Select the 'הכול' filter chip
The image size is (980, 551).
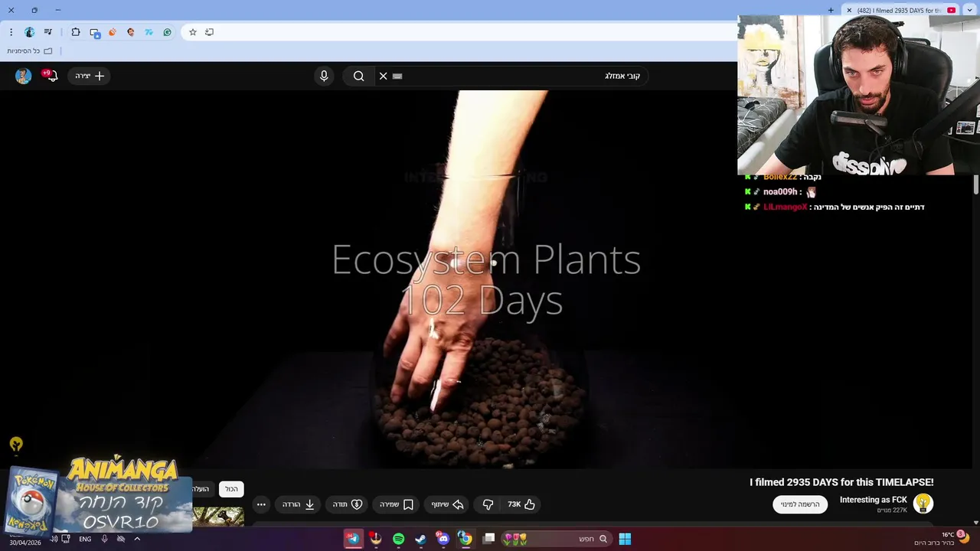click(231, 489)
